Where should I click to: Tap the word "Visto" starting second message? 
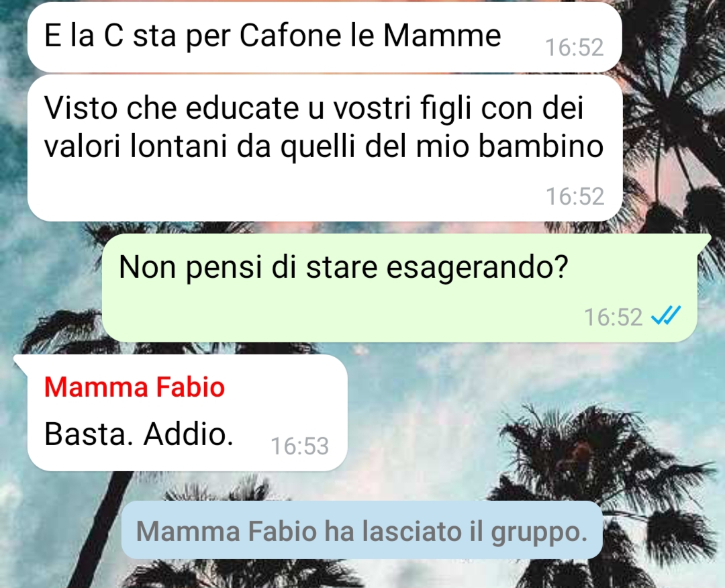tap(81, 107)
